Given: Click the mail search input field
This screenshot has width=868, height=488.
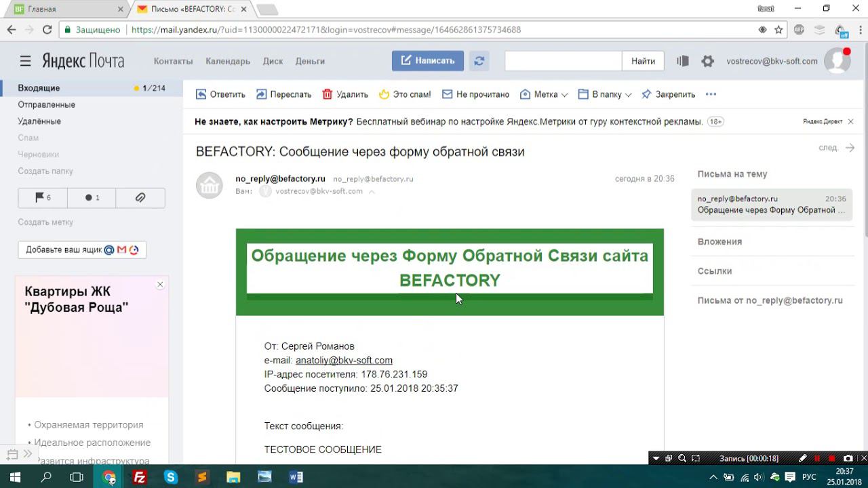Looking at the screenshot, I should [x=563, y=61].
